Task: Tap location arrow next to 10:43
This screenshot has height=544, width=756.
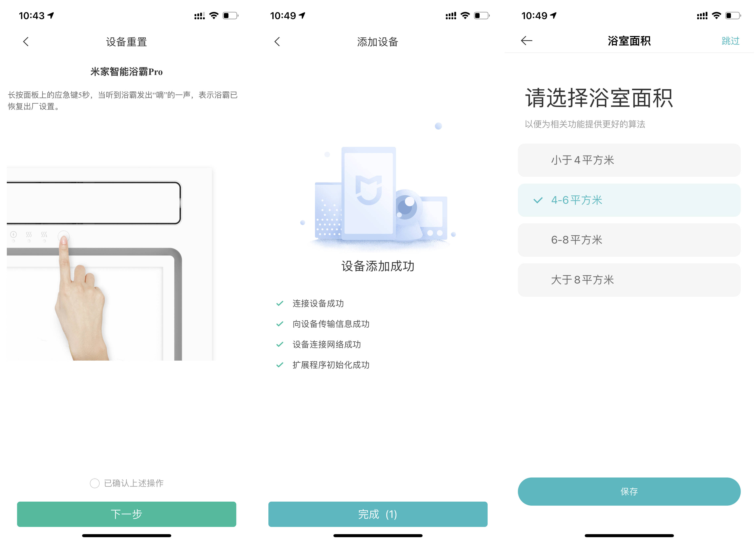Action: [x=51, y=15]
